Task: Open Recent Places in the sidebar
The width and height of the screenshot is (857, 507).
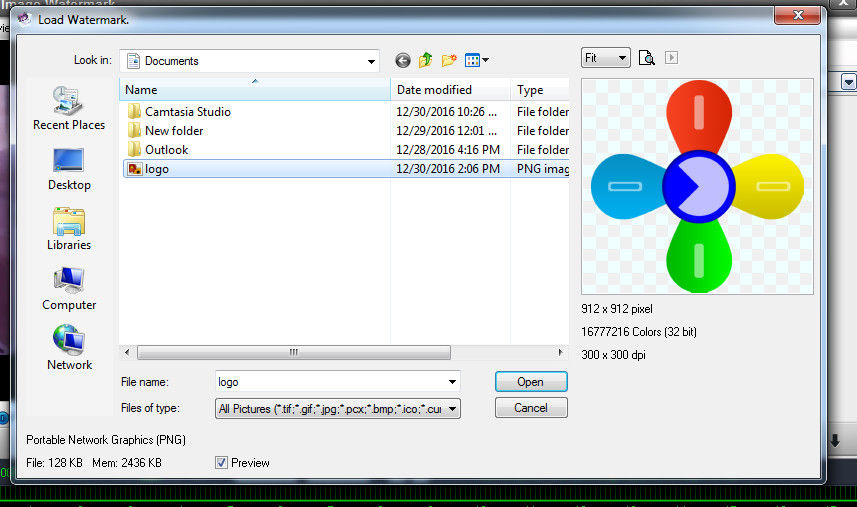Action: coord(69,109)
